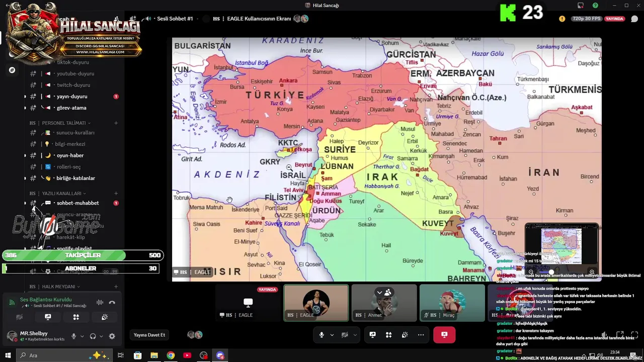
Task: Open microphone device dropdown in call controls
Action: point(332,335)
